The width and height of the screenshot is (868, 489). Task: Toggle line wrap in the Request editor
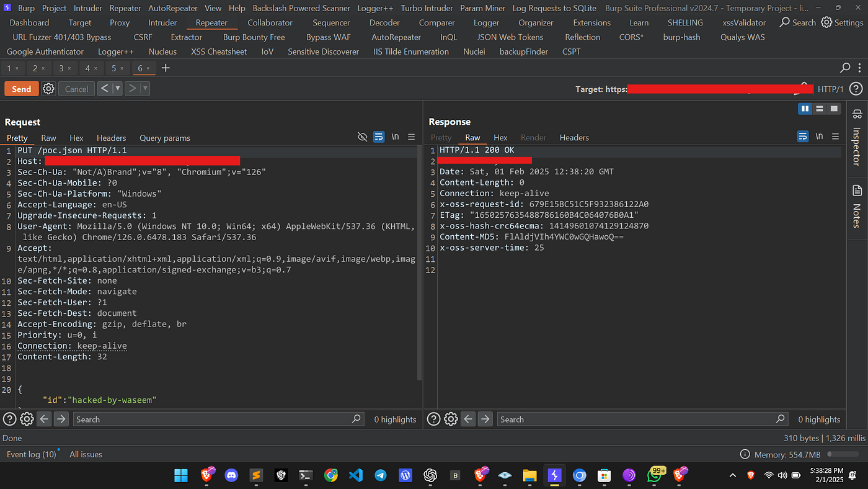(379, 137)
